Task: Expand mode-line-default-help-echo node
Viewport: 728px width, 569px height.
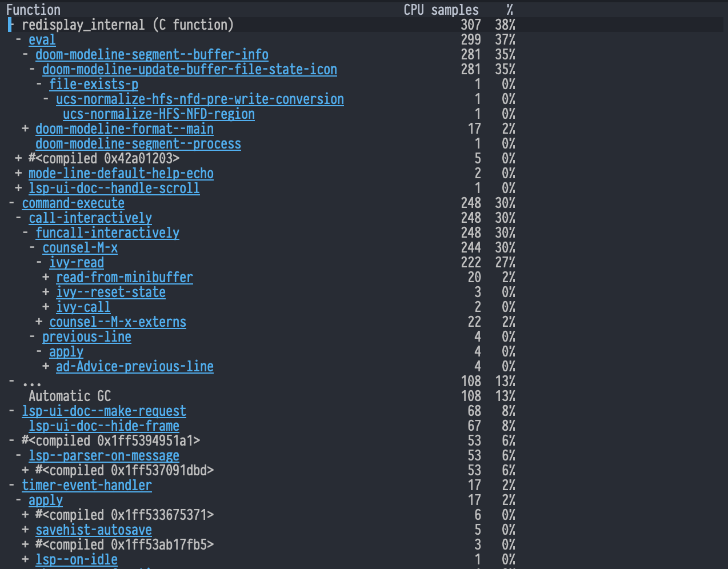Action: point(18,173)
